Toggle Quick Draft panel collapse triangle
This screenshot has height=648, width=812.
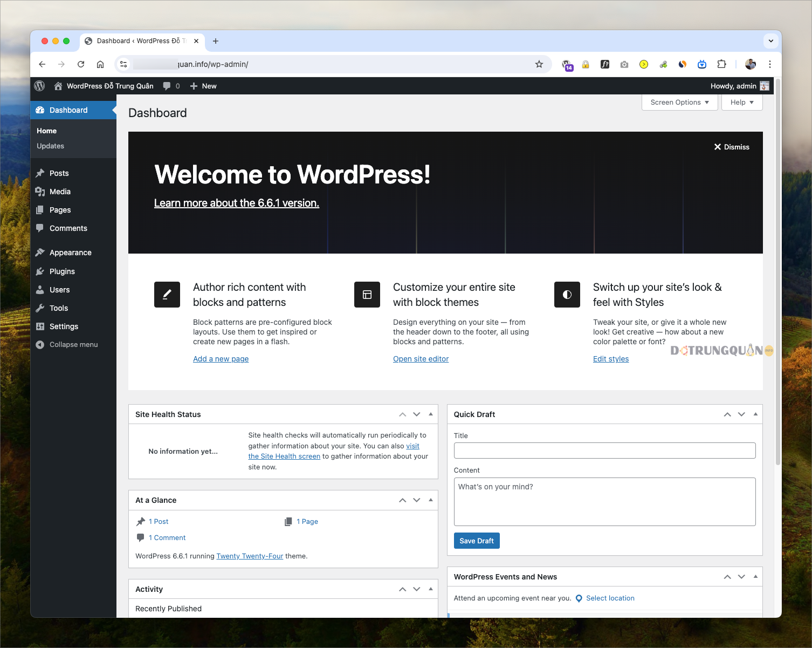pos(755,414)
